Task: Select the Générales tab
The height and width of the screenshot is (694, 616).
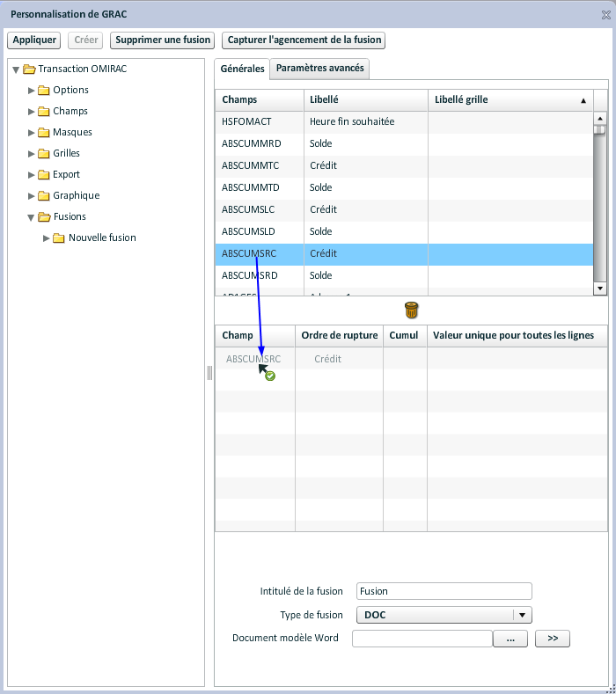Action: coord(242,69)
